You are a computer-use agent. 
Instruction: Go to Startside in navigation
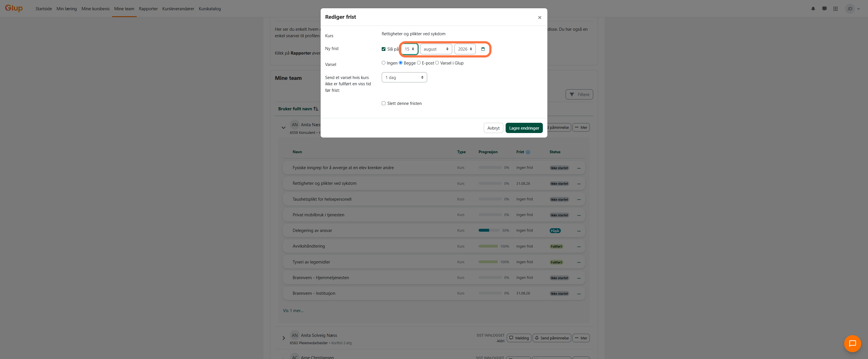[x=44, y=9]
